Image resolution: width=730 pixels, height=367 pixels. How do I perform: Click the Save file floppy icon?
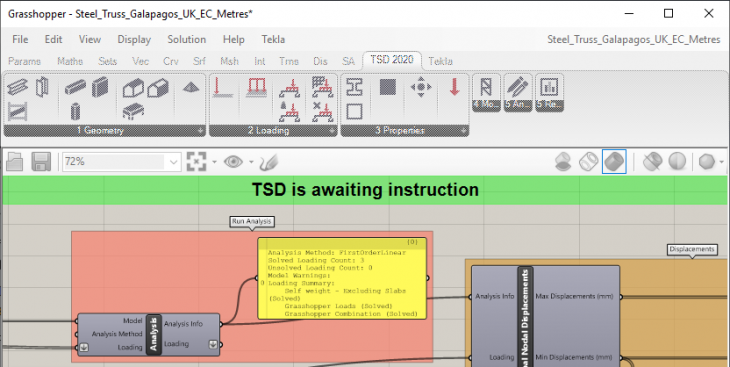coord(41,162)
